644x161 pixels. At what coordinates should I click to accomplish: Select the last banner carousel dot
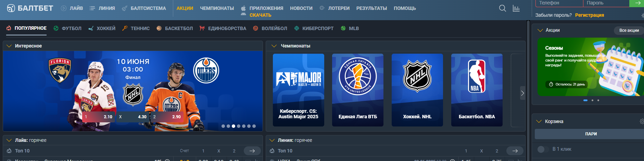pos(254,126)
